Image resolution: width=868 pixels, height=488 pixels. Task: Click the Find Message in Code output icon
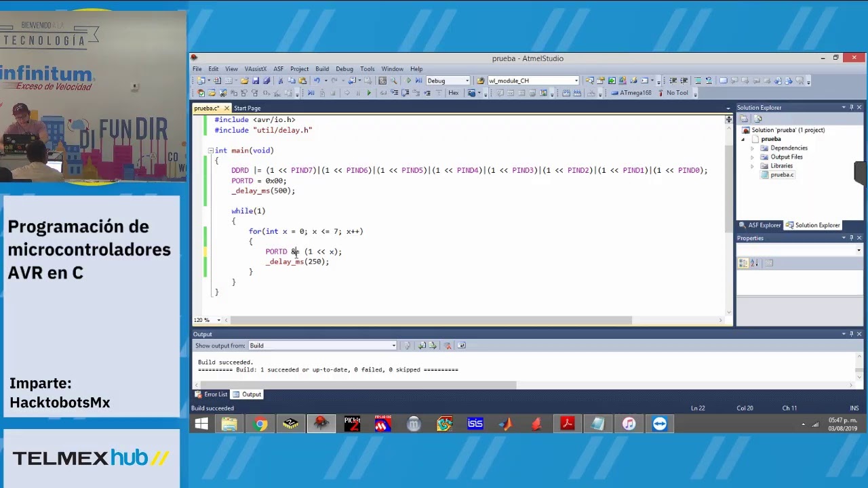407,346
